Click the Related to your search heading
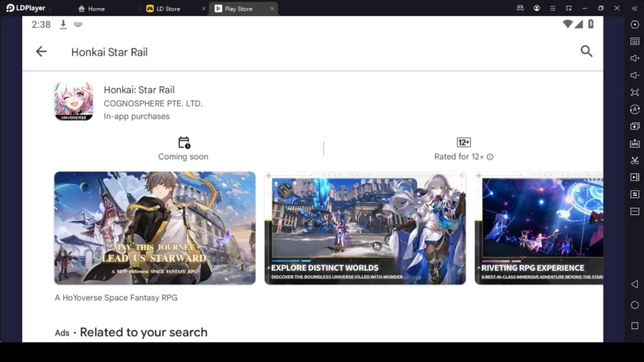The image size is (644, 362). 144,332
